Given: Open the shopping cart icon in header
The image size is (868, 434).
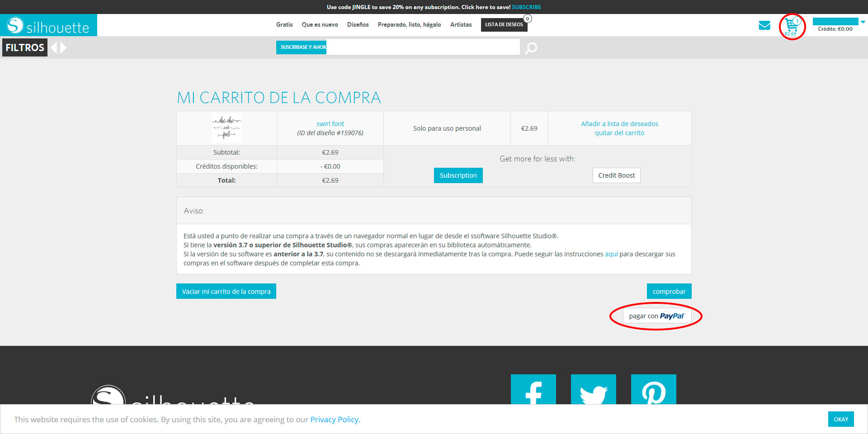Looking at the screenshot, I should (x=792, y=26).
